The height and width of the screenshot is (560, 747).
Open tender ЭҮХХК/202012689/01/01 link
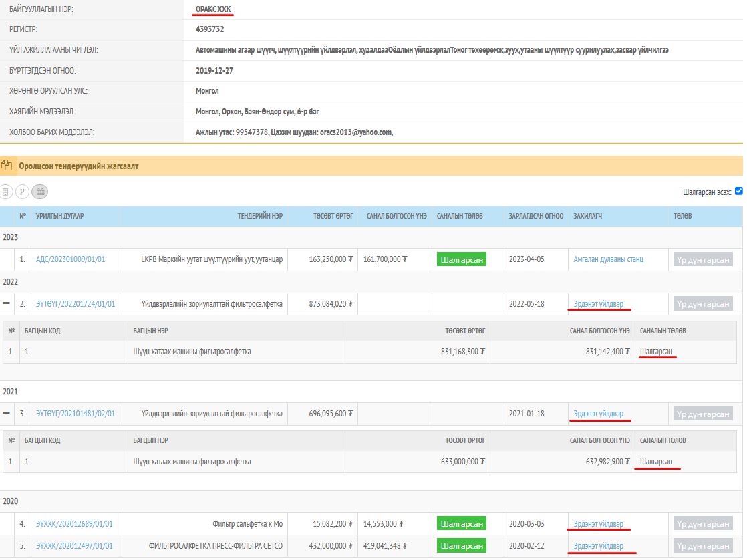tap(74, 524)
